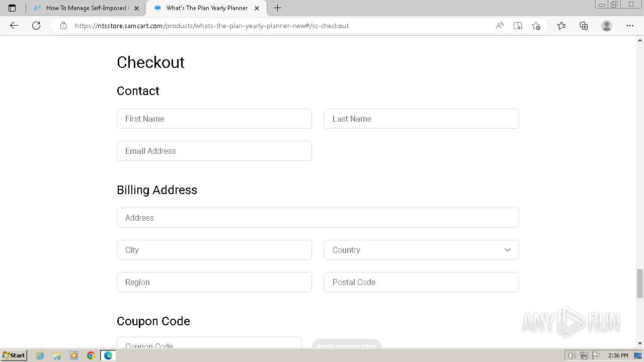This screenshot has height=362, width=644.
Task: Focus the City field
Action: tap(214, 250)
